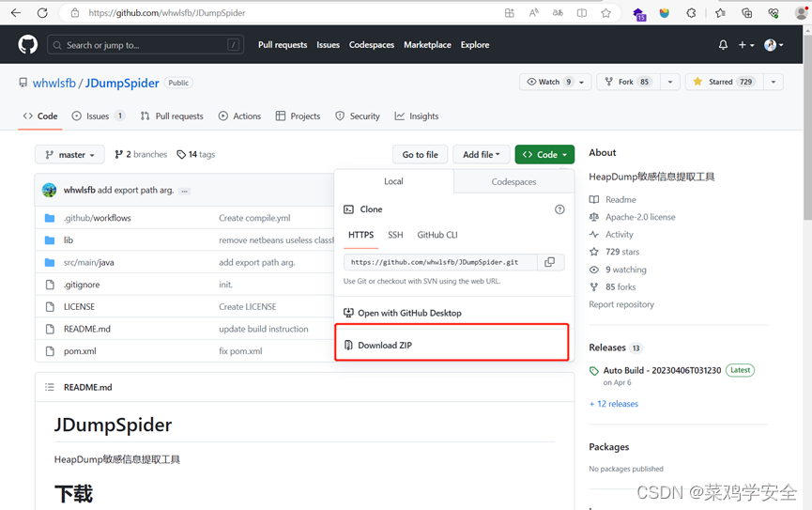Open Explore in top navigation
812x510 pixels.
(x=475, y=45)
